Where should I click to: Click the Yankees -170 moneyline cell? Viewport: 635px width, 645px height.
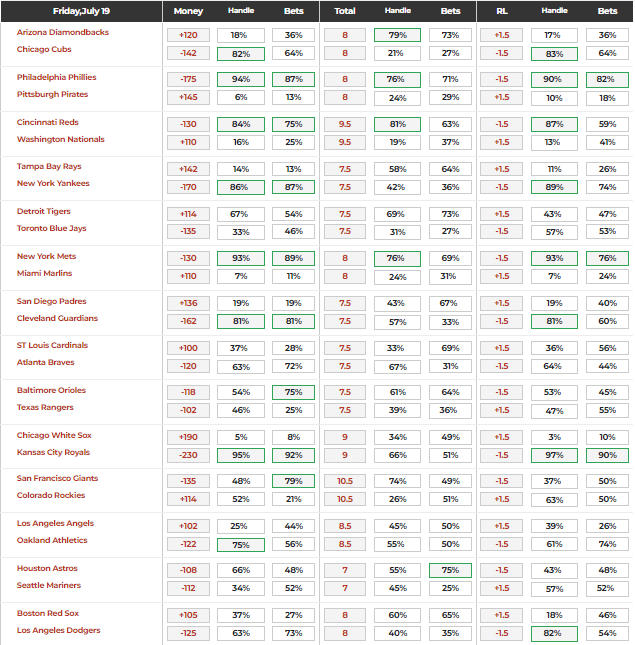click(x=188, y=187)
